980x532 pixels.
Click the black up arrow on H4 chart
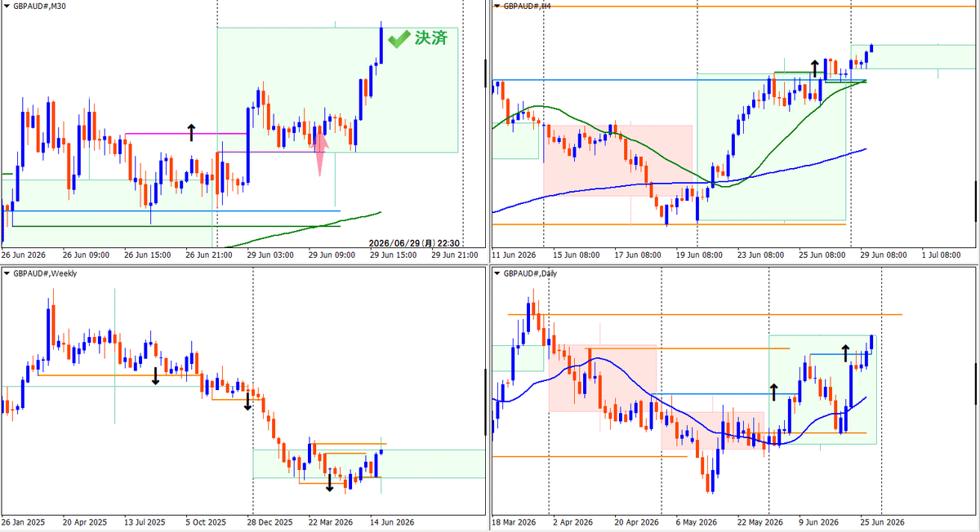814,68
